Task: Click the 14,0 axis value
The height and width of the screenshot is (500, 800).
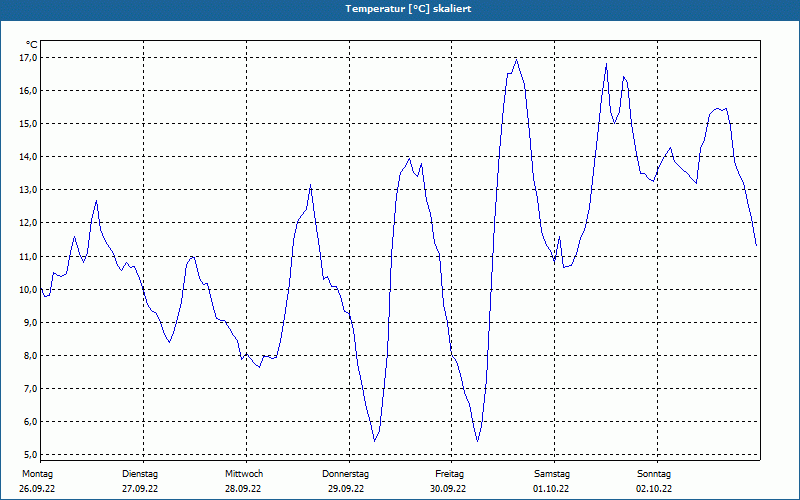Action: [30, 157]
